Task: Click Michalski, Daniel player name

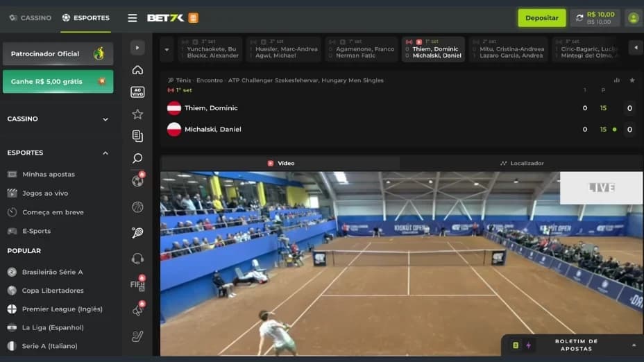Action: point(213,129)
